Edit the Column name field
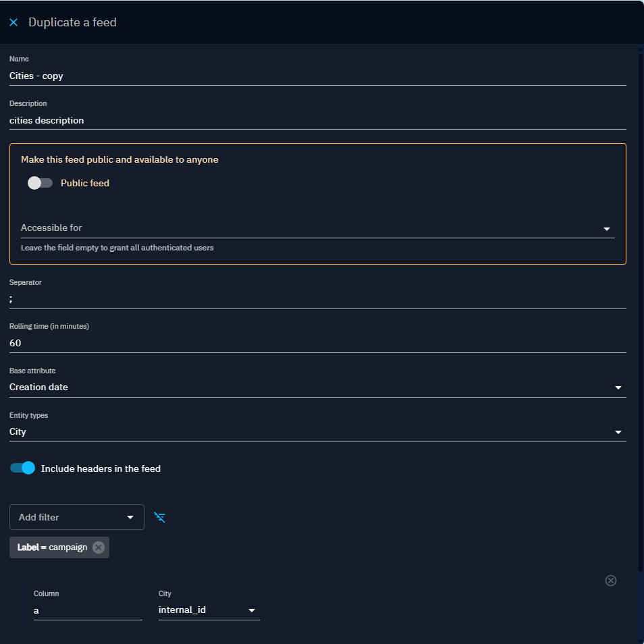This screenshot has width=644, height=644. click(88, 610)
